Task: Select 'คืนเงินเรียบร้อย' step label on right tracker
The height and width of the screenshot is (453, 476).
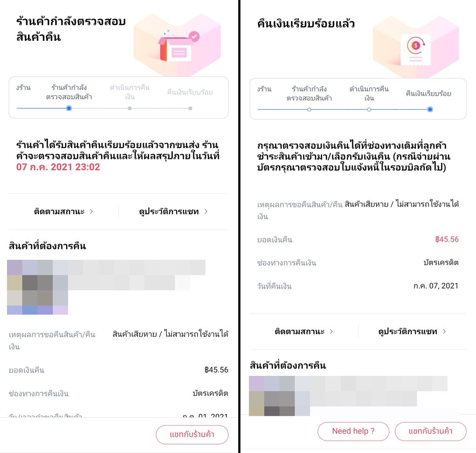Action: tap(428, 93)
